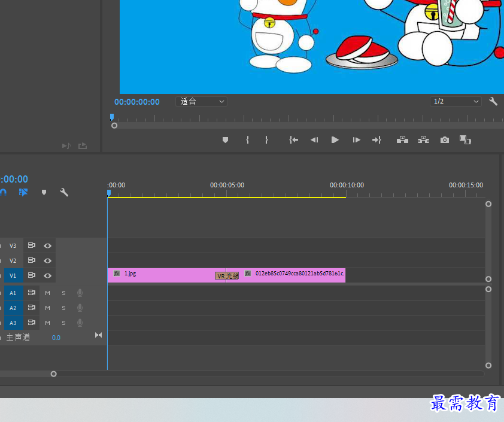This screenshot has width=504, height=422.
Task: Click the master track channel icon
Action: click(98, 335)
